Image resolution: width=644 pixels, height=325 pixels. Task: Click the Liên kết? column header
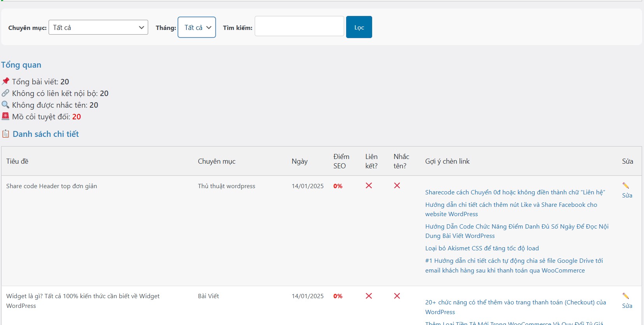[x=371, y=161]
